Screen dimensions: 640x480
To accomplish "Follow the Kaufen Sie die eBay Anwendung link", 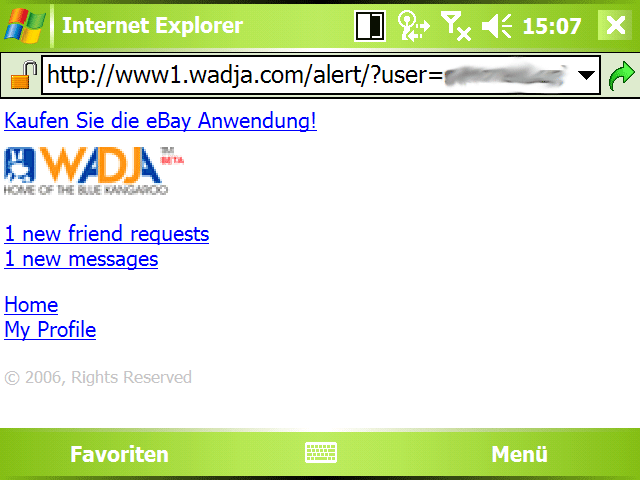I will point(160,121).
